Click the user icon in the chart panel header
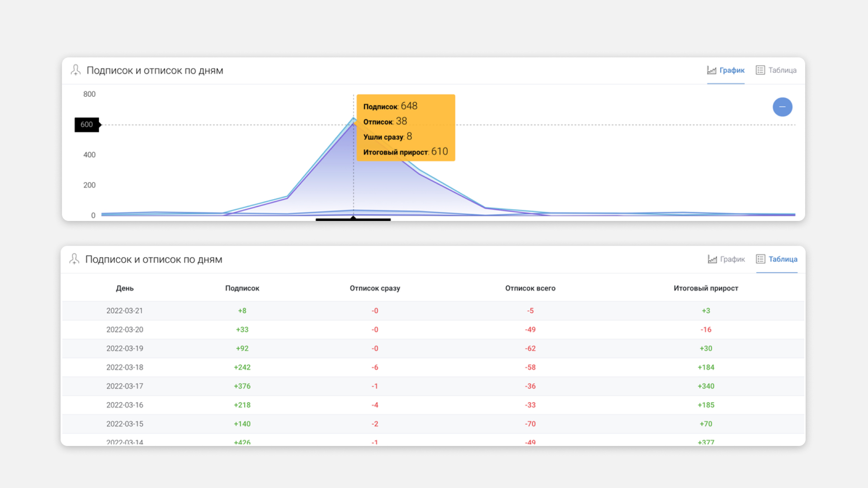 click(75, 70)
